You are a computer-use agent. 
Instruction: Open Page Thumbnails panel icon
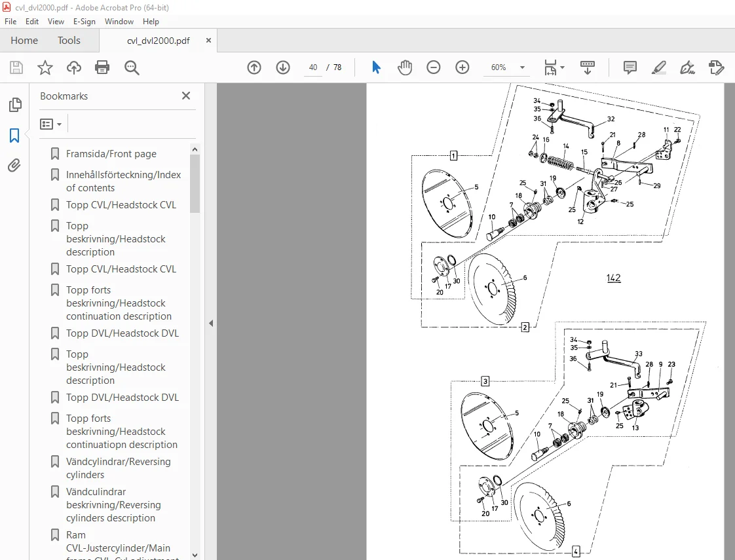15,105
